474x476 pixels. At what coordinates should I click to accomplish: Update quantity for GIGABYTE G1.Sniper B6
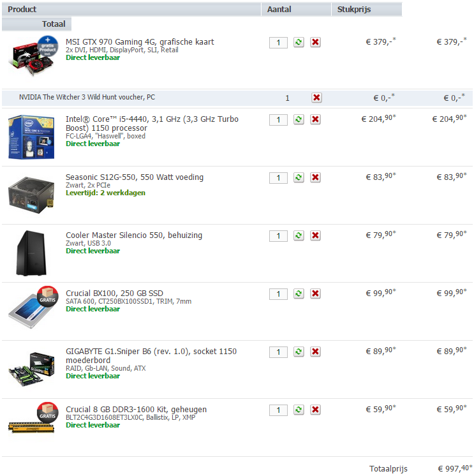point(299,352)
